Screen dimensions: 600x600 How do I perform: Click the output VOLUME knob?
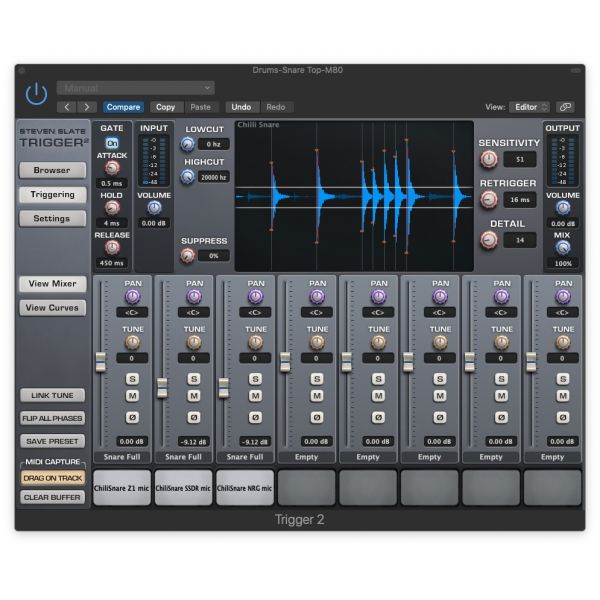click(562, 208)
